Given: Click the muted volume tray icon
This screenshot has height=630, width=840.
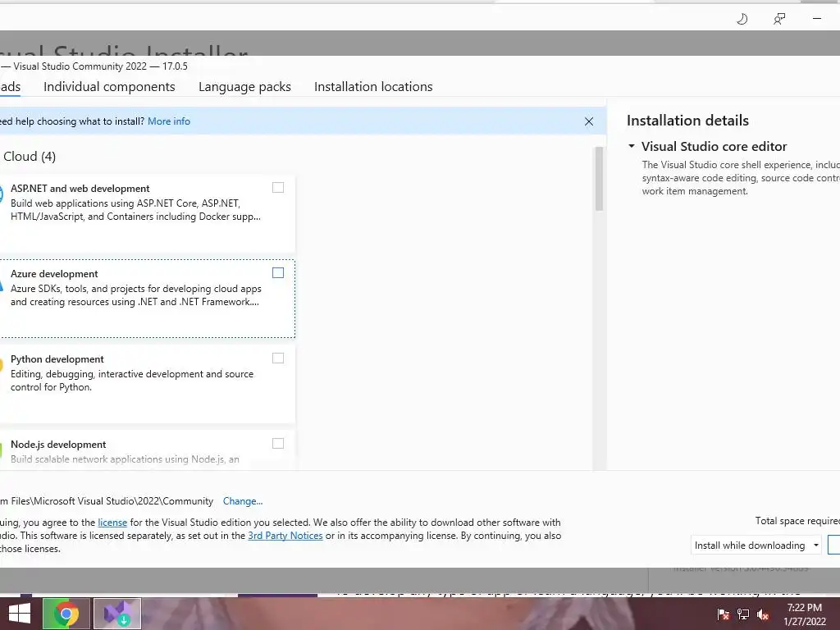Looking at the screenshot, I should click(x=764, y=614).
